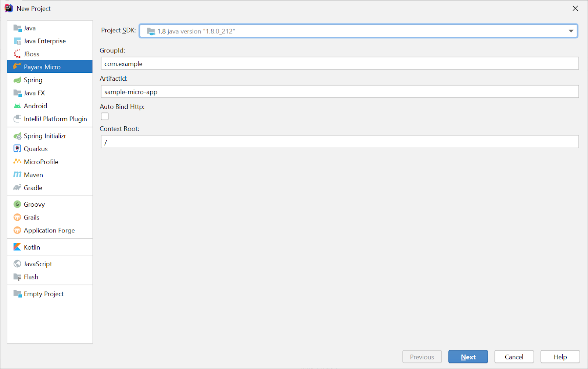Select the IntelliJ Platform Plugin icon
This screenshot has height=369, width=588.
pos(17,119)
